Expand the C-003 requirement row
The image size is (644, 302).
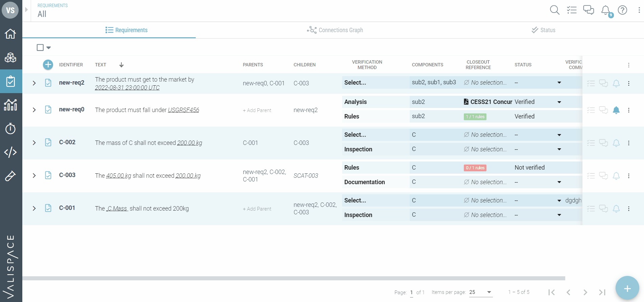tap(34, 175)
